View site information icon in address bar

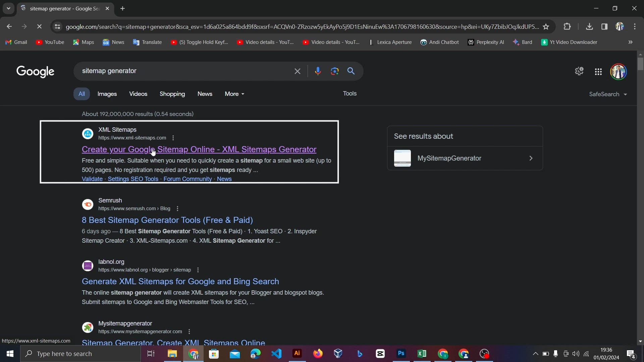[57, 26]
